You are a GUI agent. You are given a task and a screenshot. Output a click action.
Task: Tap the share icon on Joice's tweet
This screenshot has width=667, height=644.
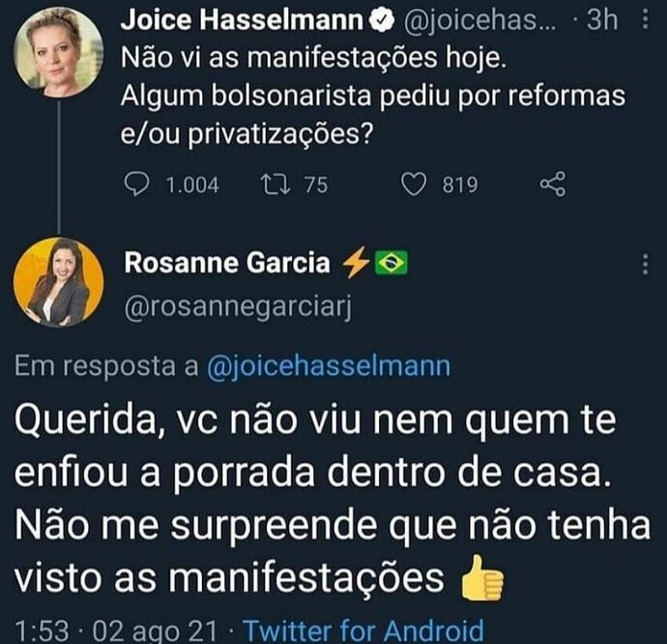[551, 184]
